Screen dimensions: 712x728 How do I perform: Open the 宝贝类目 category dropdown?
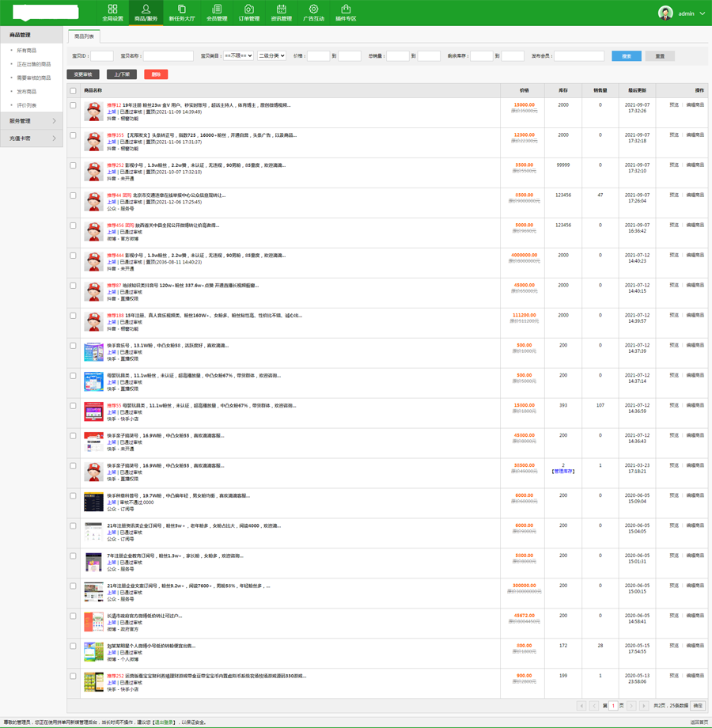click(x=238, y=56)
